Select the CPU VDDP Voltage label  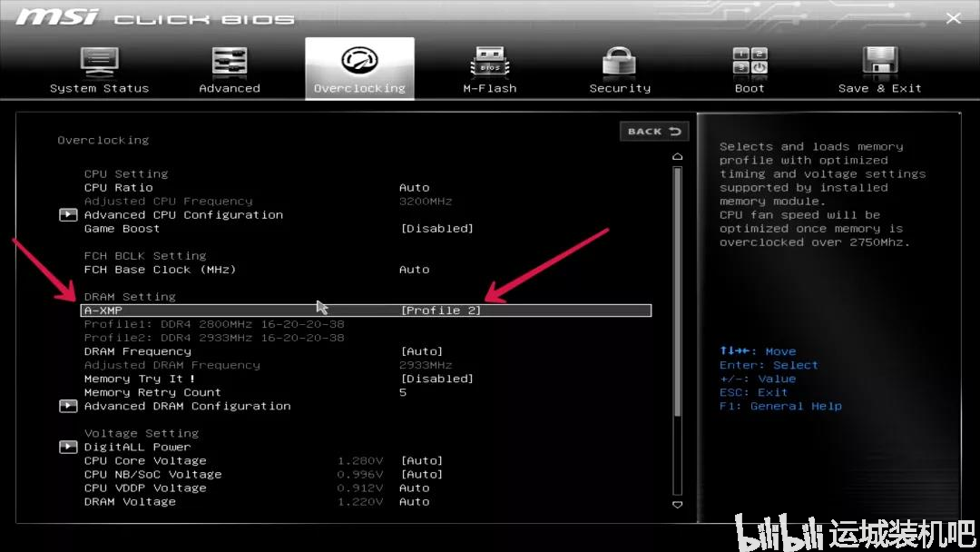(x=145, y=488)
